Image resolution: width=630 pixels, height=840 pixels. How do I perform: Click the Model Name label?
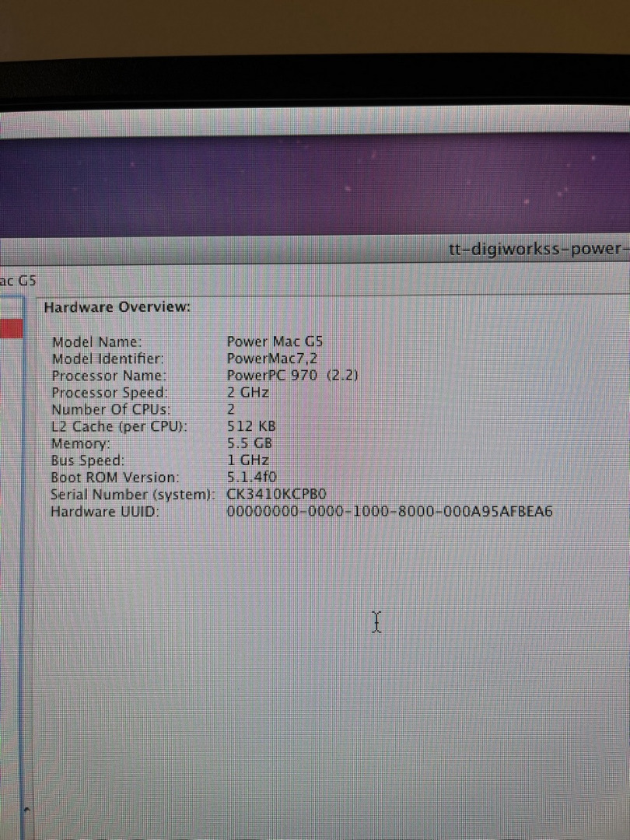pos(96,341)
